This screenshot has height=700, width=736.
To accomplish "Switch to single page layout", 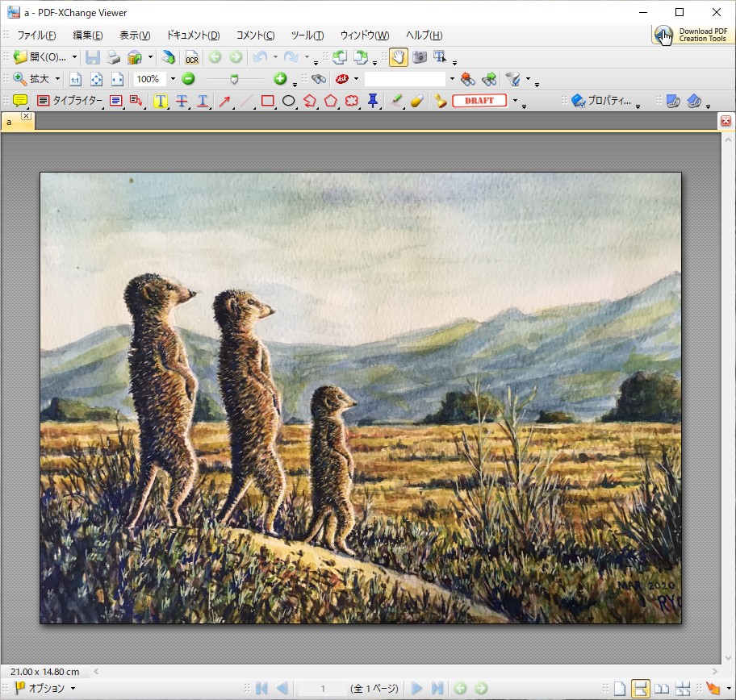I will pos(619,689).
